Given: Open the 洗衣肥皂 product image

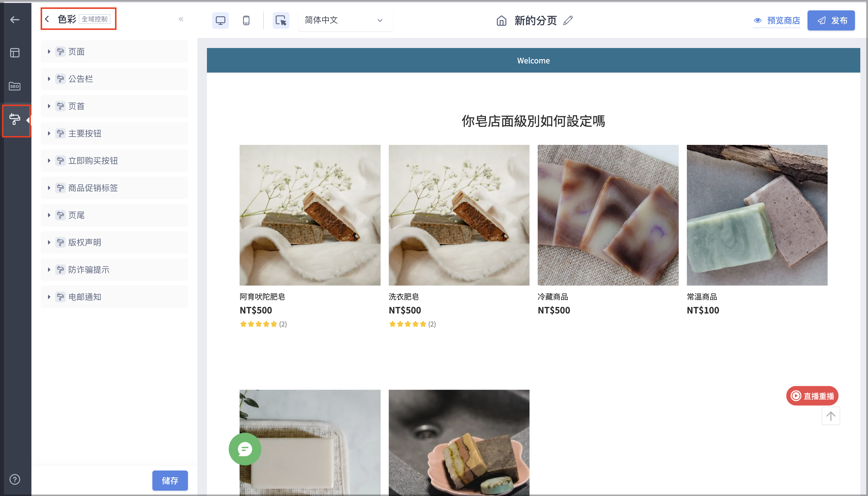Looking at the screenshot, I should 459,215.
